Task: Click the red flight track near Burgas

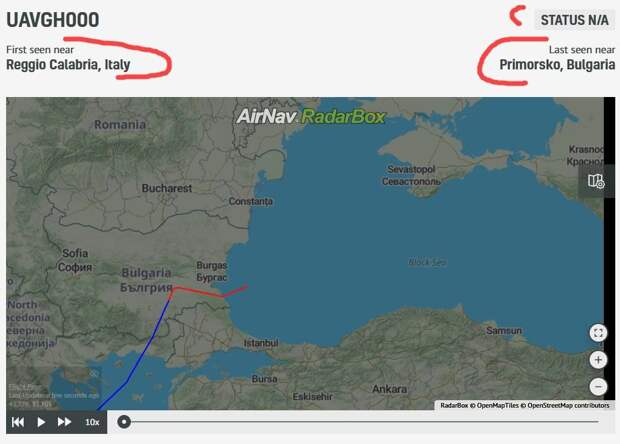Action: [x=198, y=291]
